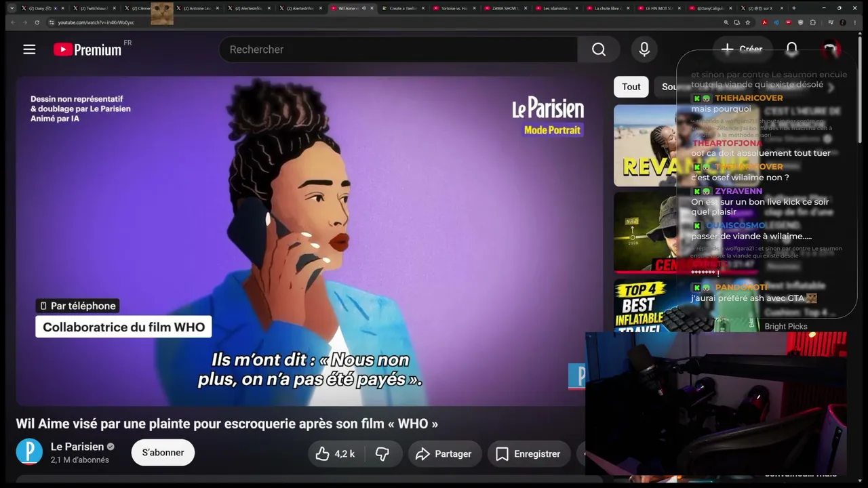The height and width of the screenshot is (488, 868).
Task: Open the YouTube notifications bell
Action: click(x=792, y=49)
